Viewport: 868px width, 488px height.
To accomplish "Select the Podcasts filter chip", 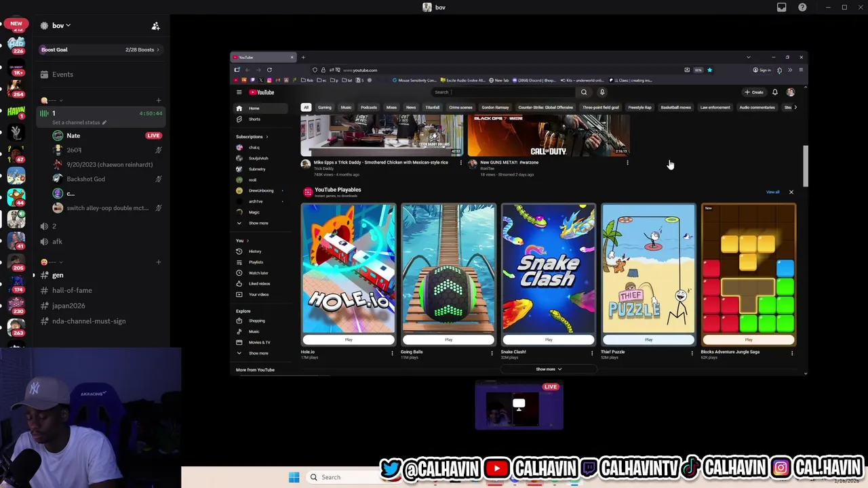I will tap(369, 107).
